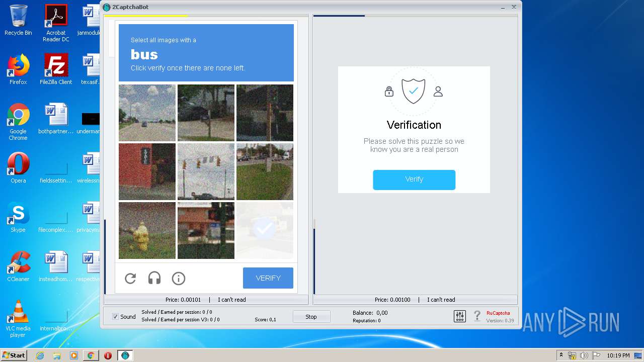Click the volume icon in system tray
This screenshot has width=644, height=362.
click(584, 355)
